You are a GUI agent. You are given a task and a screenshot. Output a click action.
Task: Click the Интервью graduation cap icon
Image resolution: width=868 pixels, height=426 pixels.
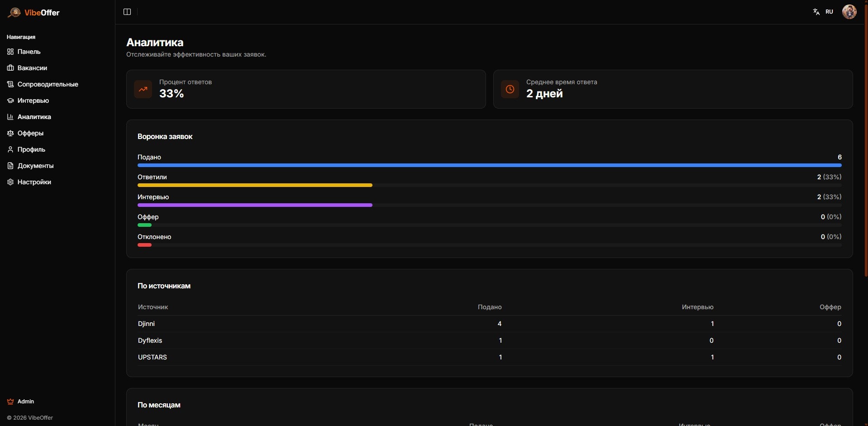click(x=10, y=101)
